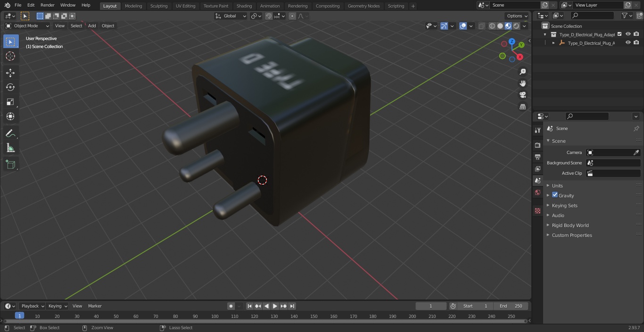
Task: Open the Render menu
Action: pos(47,5)
